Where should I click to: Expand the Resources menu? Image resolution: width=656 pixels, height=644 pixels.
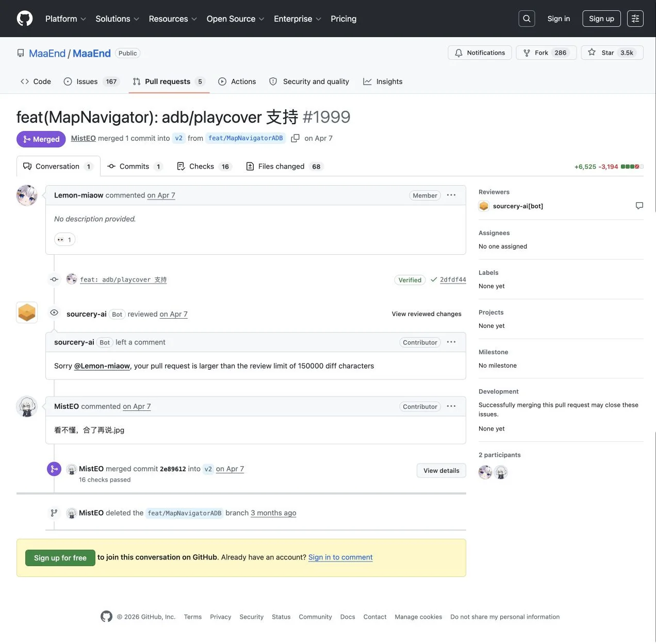pyautogui.click(x=173, y=19)
